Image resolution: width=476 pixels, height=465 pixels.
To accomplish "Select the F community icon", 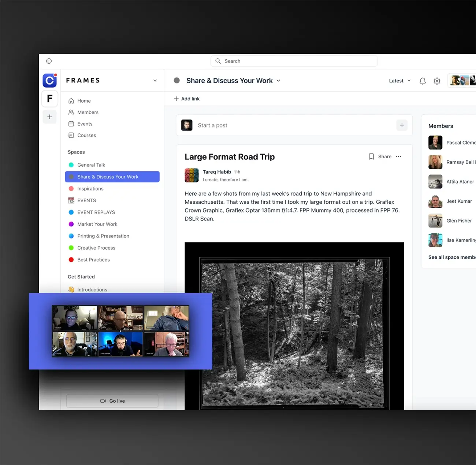I will 49,99.
